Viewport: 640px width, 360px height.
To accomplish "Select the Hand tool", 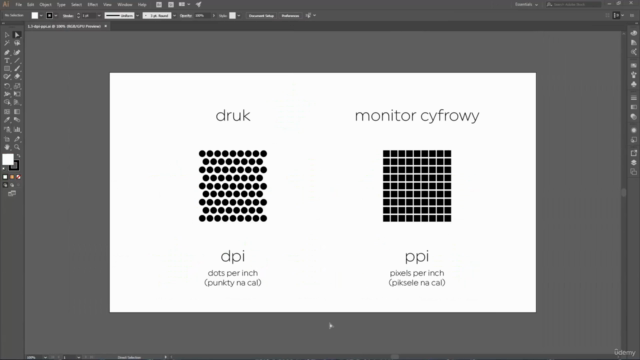I will pyautogui.click(x=7, y=147).
